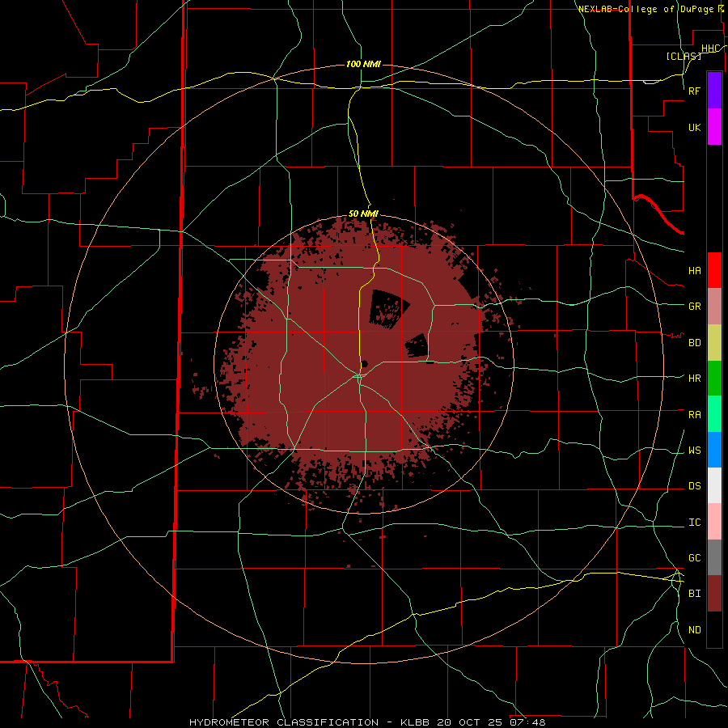Screen dimensions: 728x728
Task: Click the [CLAS] units label
Action: (684, 57)
